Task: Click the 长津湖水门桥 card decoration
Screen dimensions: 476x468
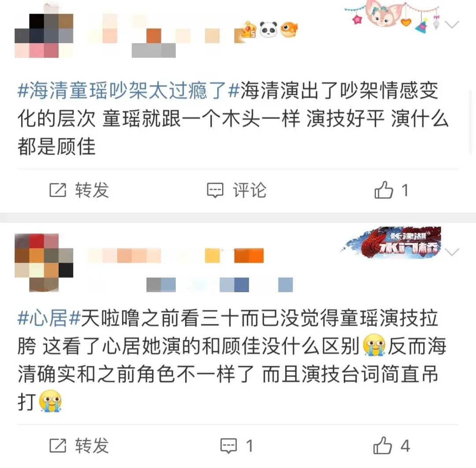Action: pos(391,243)
